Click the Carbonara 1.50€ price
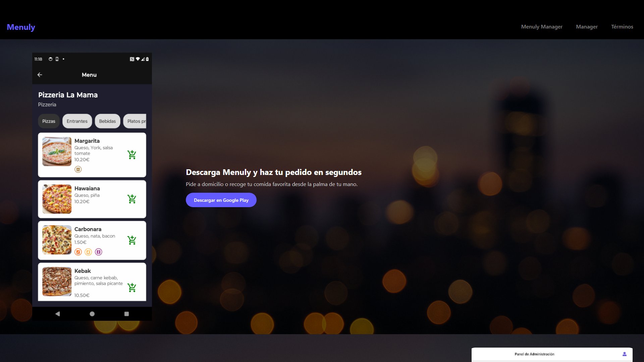Screen dimensions: 644x362 pyautogui.click(x=80, y=242)
